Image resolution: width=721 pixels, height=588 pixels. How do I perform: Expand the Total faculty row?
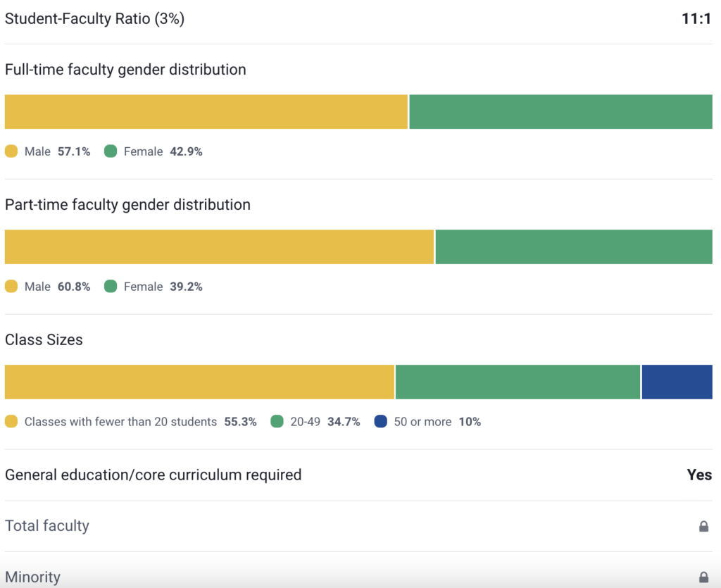pyautogui.click(x=46, y=525)
